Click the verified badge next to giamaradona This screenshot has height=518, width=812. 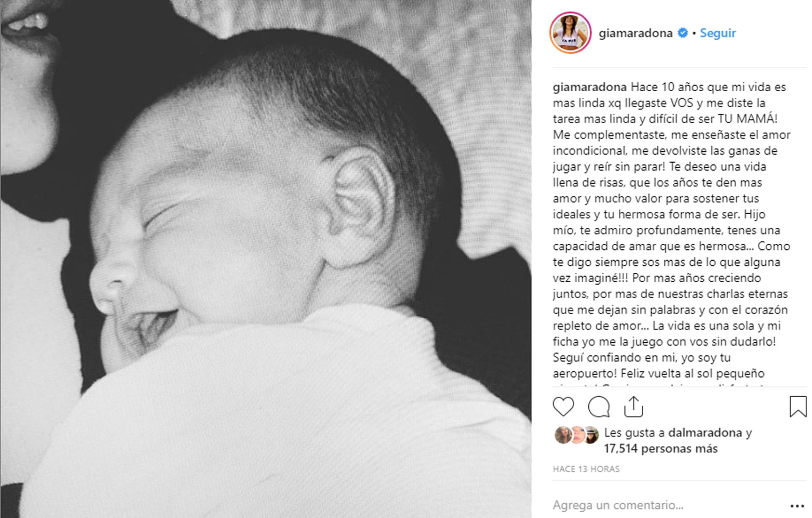(x=683, y=33)
